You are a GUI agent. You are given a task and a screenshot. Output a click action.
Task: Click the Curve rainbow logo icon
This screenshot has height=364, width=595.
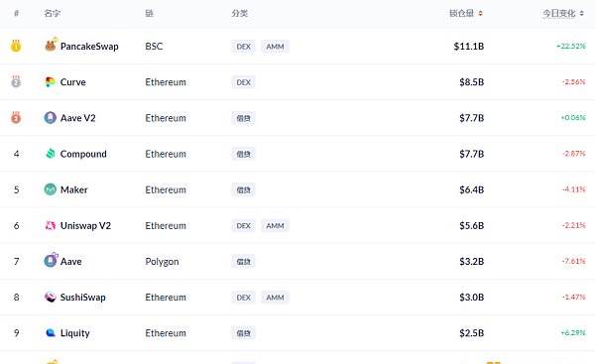pos(51,82)
